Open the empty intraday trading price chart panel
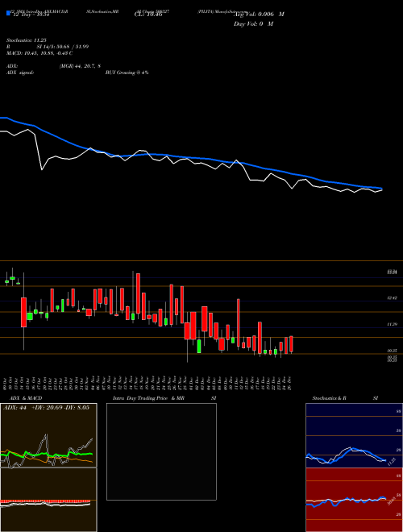Screen dimensions: 403x532 click(161, 451)
